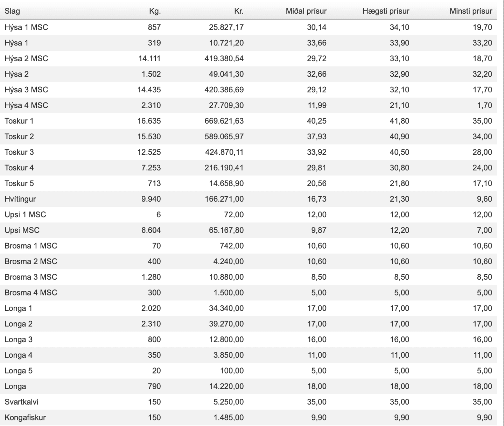This screenshot has height=426, width=504.
Task: Click the Upsi MSC row label
Action: click(22, 230)
